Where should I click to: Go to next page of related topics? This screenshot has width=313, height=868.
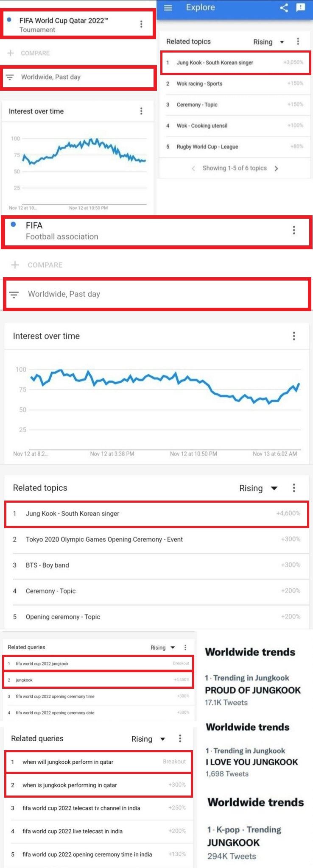[x=276, y=168]
